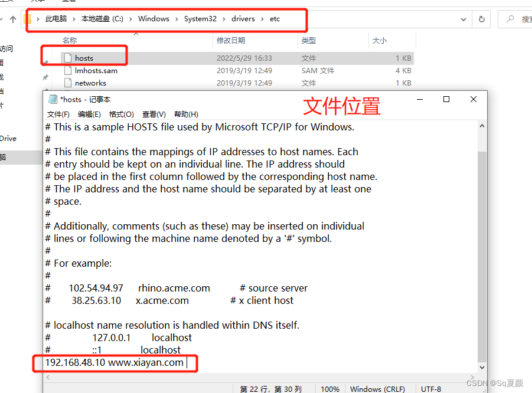The width and height of the screenshot is (532, 393).
Task: Click the hosts file icon
Action: pyautogui.click(x=68, y=58)
